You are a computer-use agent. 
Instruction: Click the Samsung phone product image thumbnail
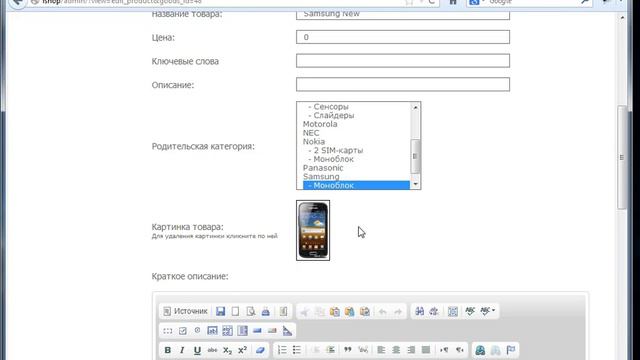pyautogui.click(x=313, y=230)
